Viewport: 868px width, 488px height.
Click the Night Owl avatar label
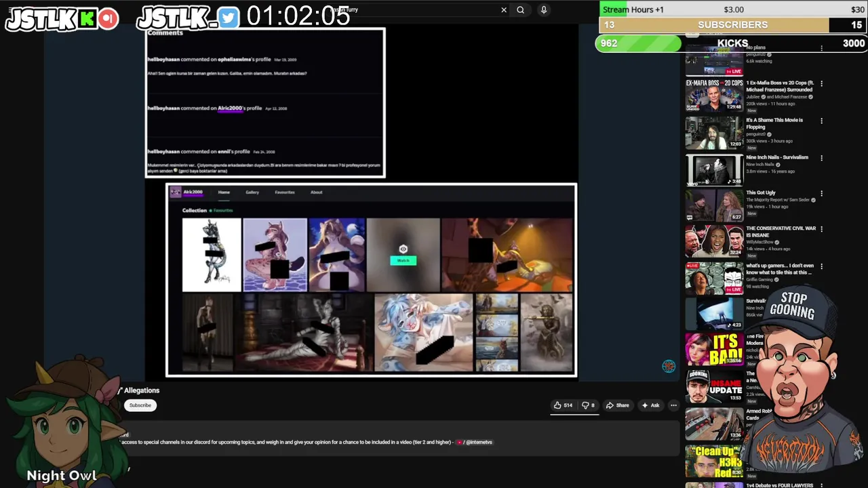pyautogui.click(x=62, y=476)
